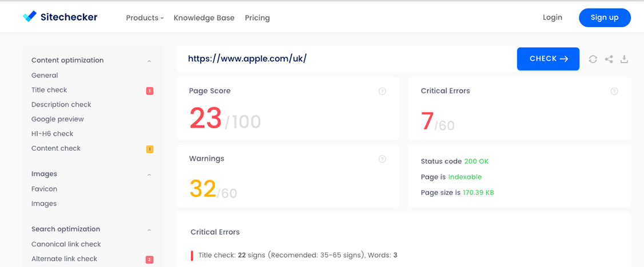Image resolution: width=644 pixels, height=267 pixels.
Task: Open Favicon section
Action: pos(45,189)
